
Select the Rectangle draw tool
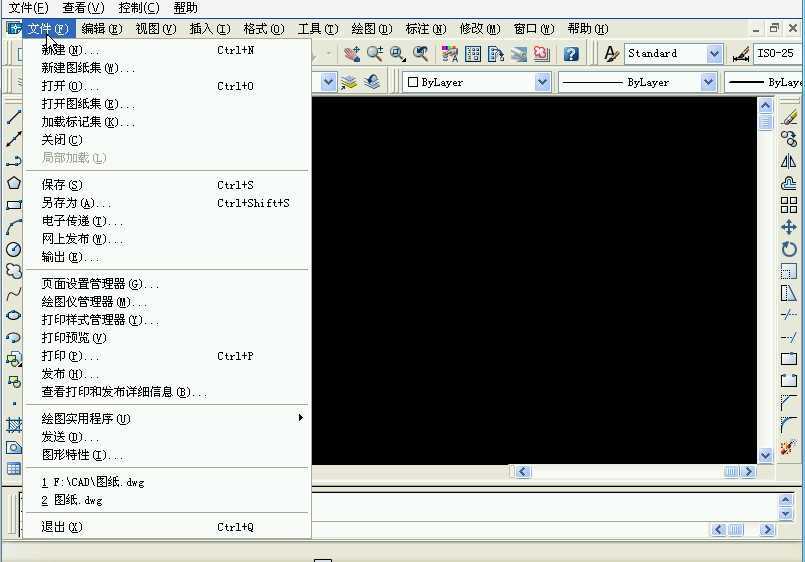(x=14, y=205)
